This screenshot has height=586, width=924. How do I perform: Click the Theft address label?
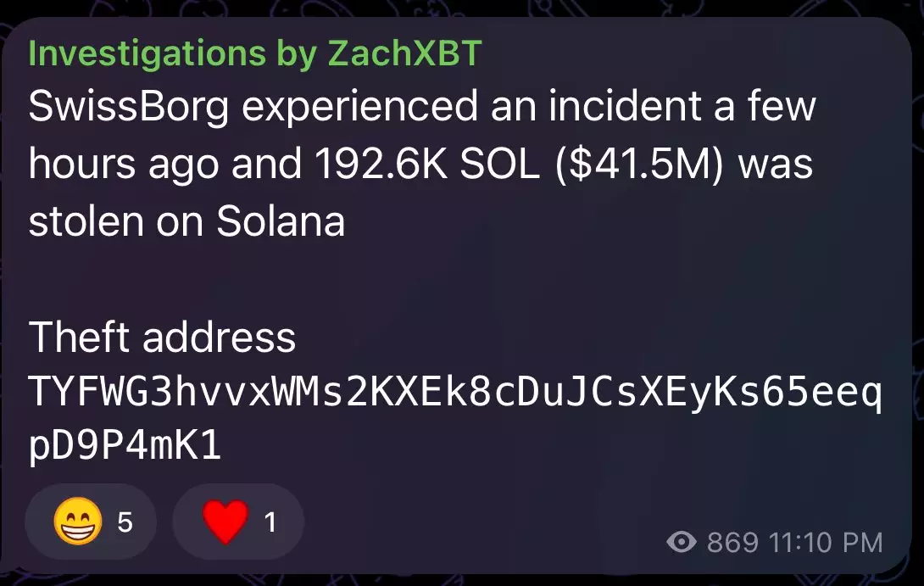click(162, 338)
